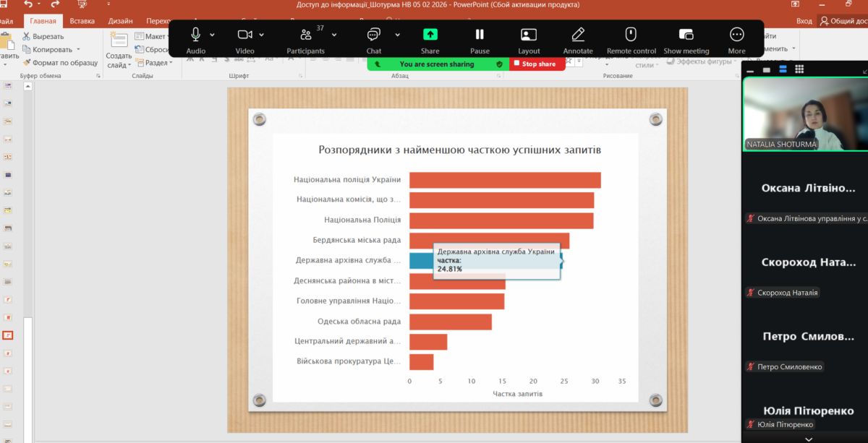Switch to the Вставка ribbon tab
The width and height of the screenshot is (868, 443).
coord(82,21)
